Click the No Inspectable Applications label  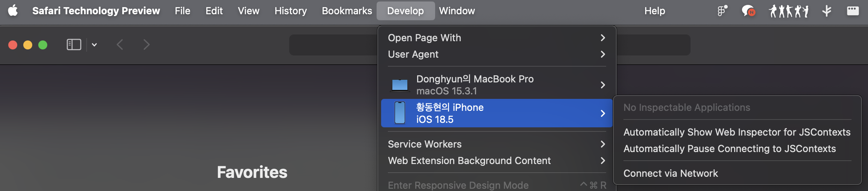pyautogui.click(x=687, y=107)
